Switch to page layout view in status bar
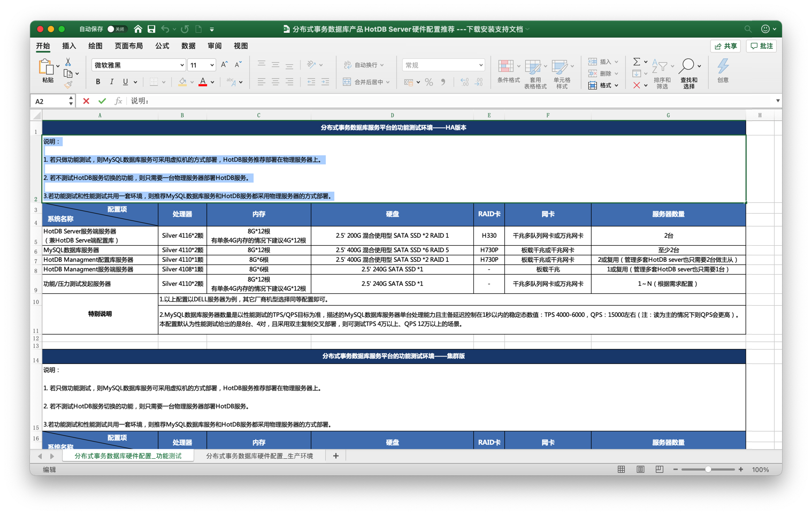 640,469
